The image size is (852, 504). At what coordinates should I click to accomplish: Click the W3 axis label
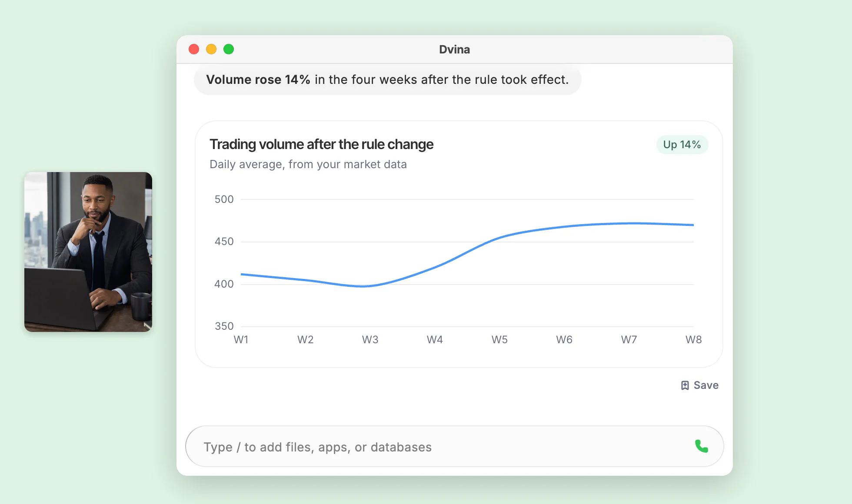click(x=370, y=340)
